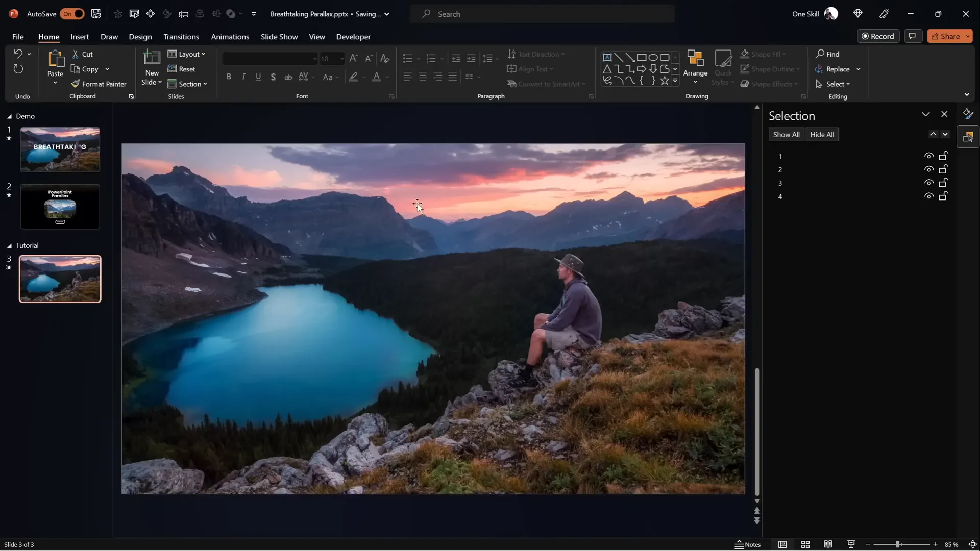The height and width of the screenshot is (551, 980).
Task: Hide object 2 in the Selection pane
Action: [x=928, y=169]
